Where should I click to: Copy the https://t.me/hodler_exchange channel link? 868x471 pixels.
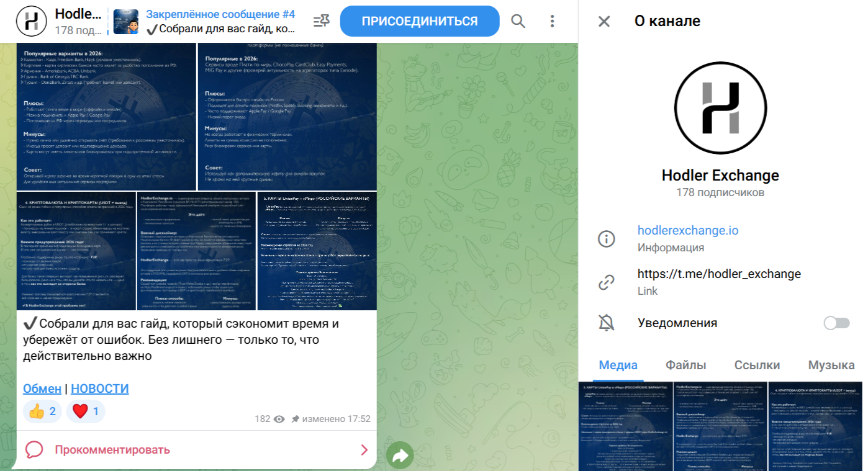[719, 274]
